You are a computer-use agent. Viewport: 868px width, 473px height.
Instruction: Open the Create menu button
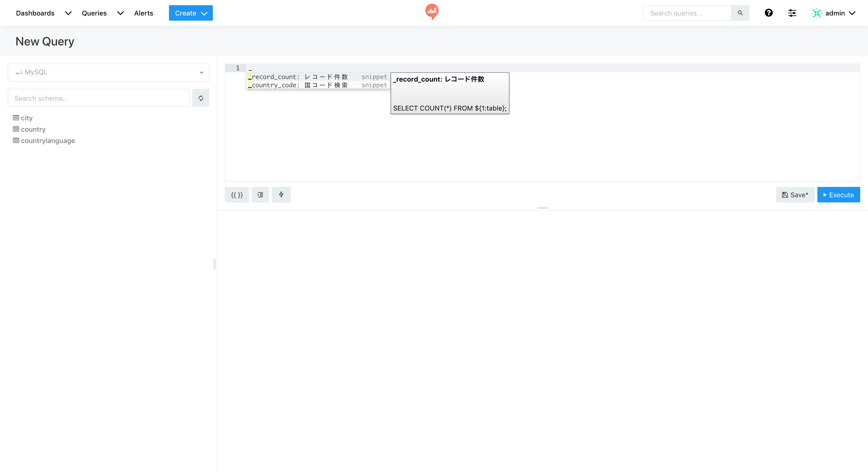click(x=190, y=13)
